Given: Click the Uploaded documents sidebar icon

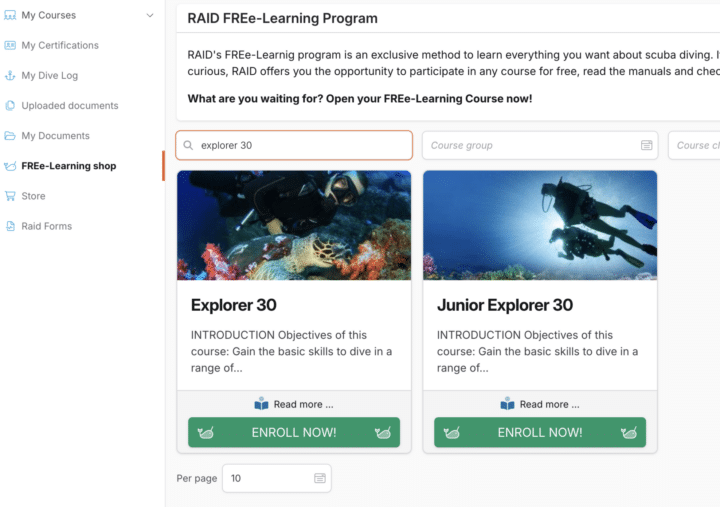Looking at the screenshot, I should point(10,106).
